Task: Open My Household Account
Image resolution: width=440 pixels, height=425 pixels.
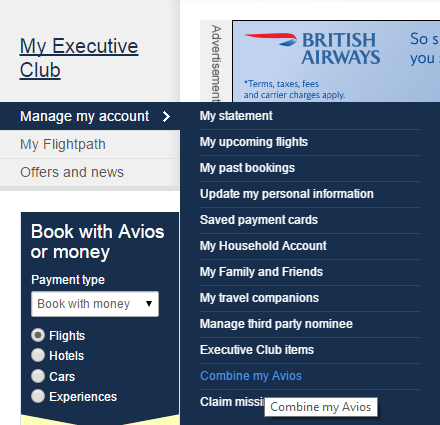Action: click(x=263, y=246)
